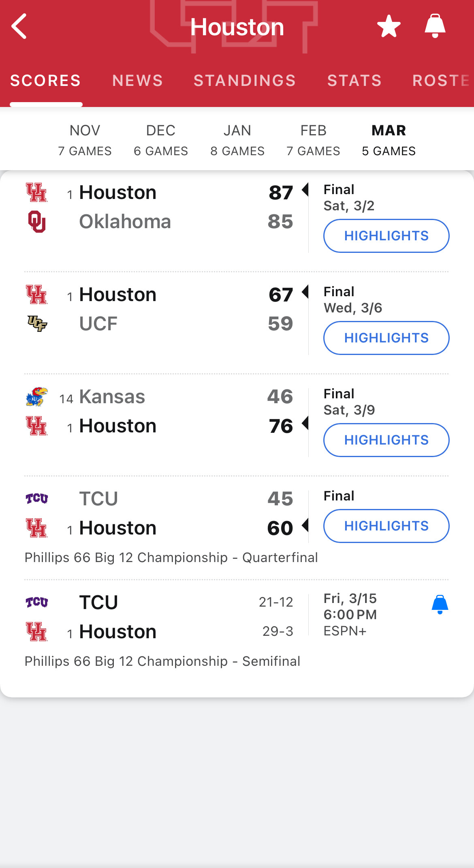This screenshot has height=868, width=474.
Task: Watch highlights of the Houston vs UCF game
Action: [386, 338]
